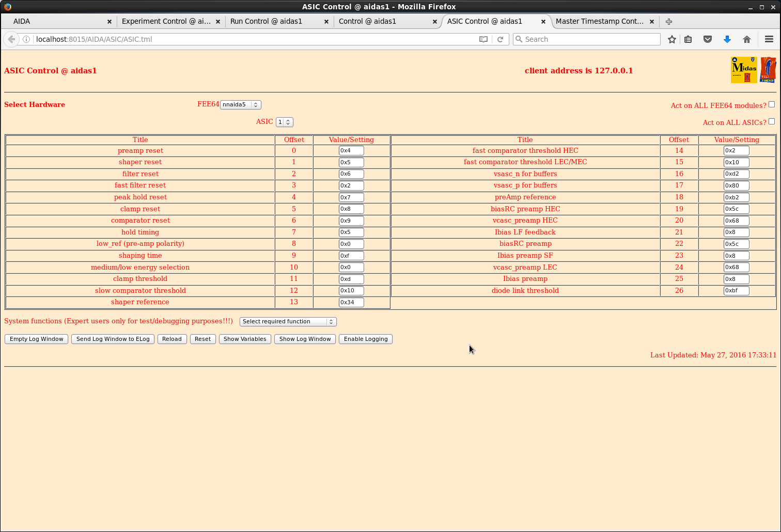Select the ASIC Control @ aidas1 tab

click(495, 22)
